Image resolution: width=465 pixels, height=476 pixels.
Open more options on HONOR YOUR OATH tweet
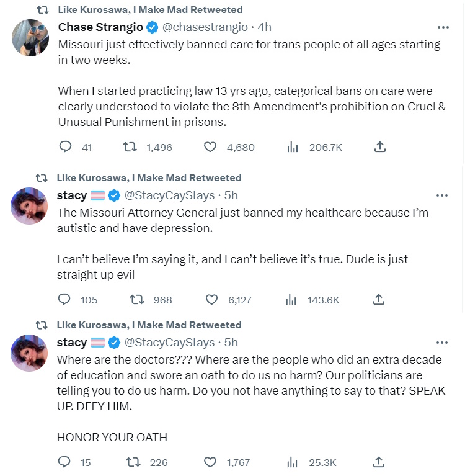point(442,342)
